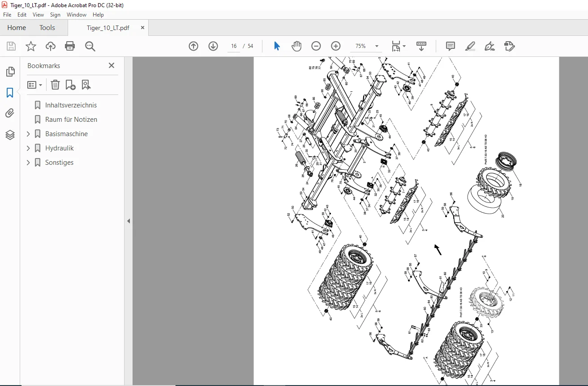Click the scrolling mode keyboard icon
This screenshot has width=588, height=386.
421,46
